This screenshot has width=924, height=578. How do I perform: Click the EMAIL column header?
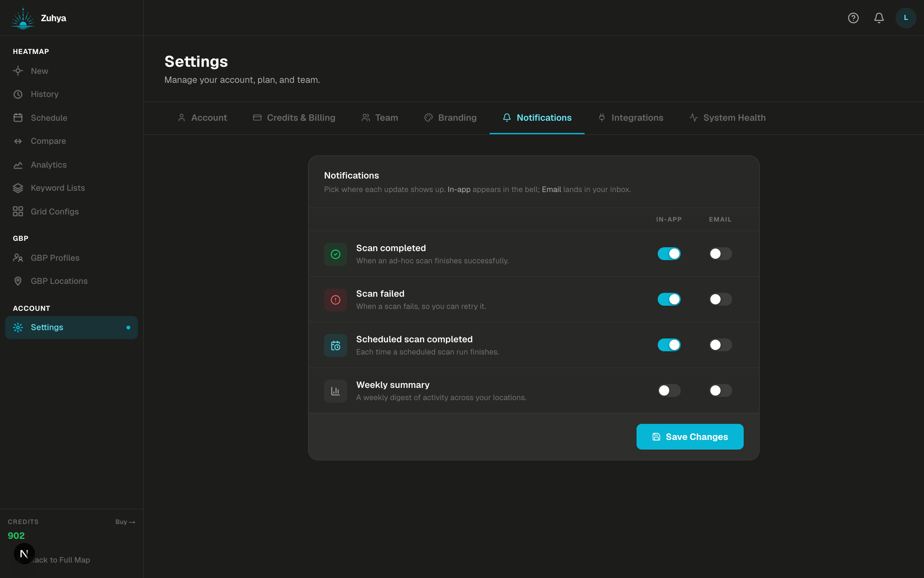pyautogui.click(x=720, y=219)
